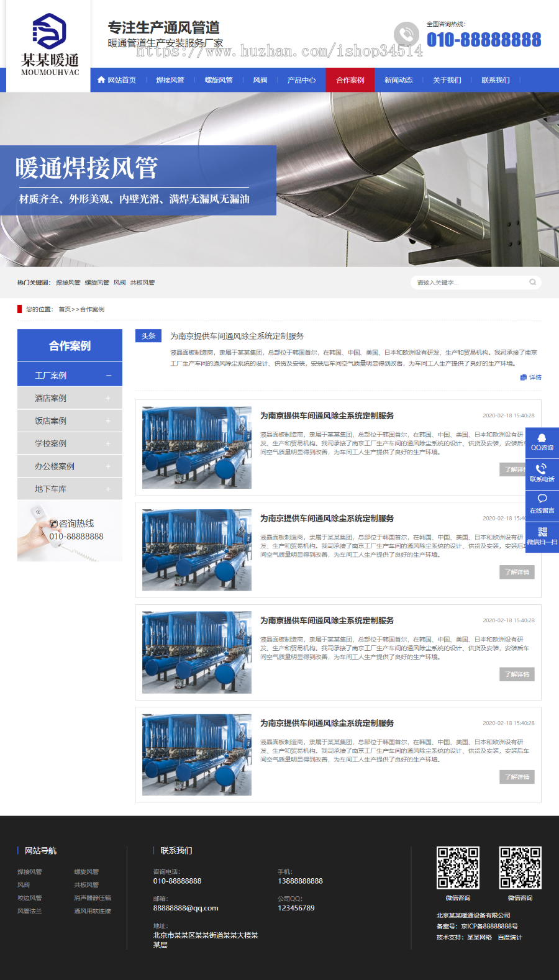Click 某某网络 tech support link in the footer
Screen dimensions: 559x980
click(x=479, y=937)
